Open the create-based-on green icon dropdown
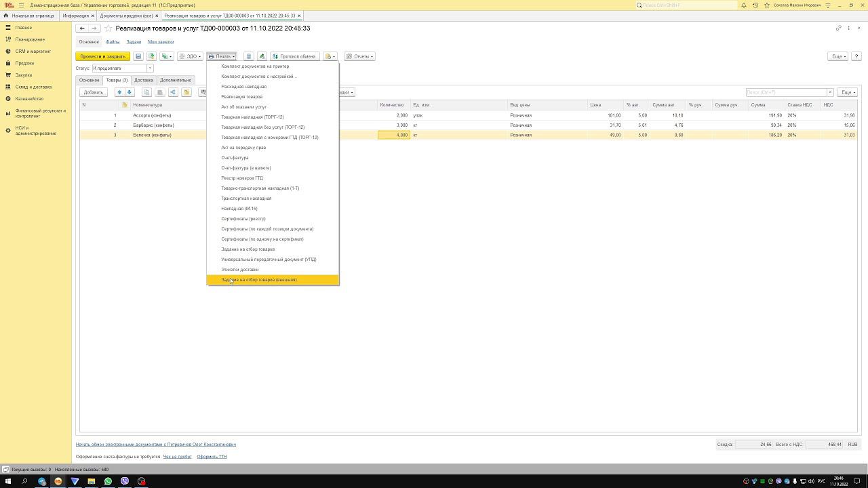The height and width of the screenshot is (488, 868). (x=166, y=56)
